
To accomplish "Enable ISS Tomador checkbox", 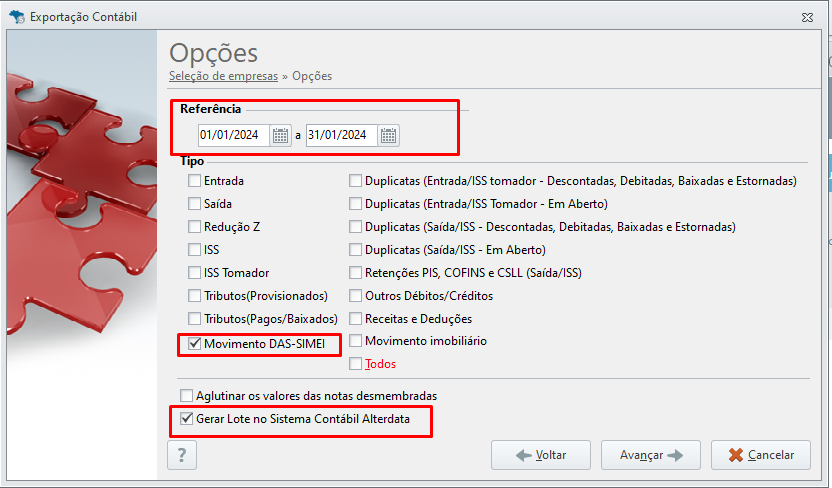I will [194, 273].
